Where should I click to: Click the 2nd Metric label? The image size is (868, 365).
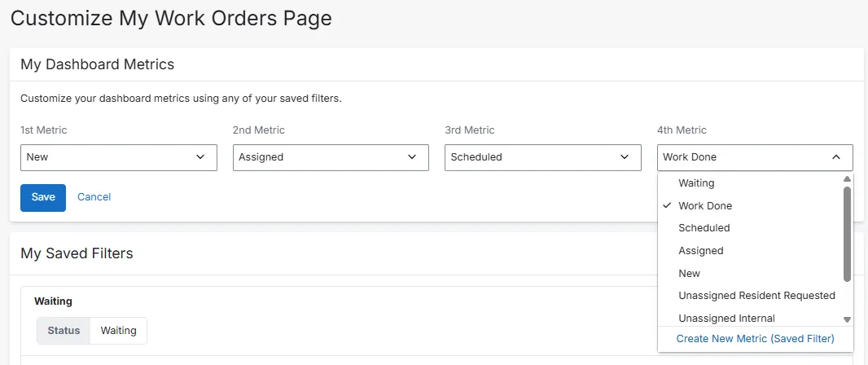[259, 130]
